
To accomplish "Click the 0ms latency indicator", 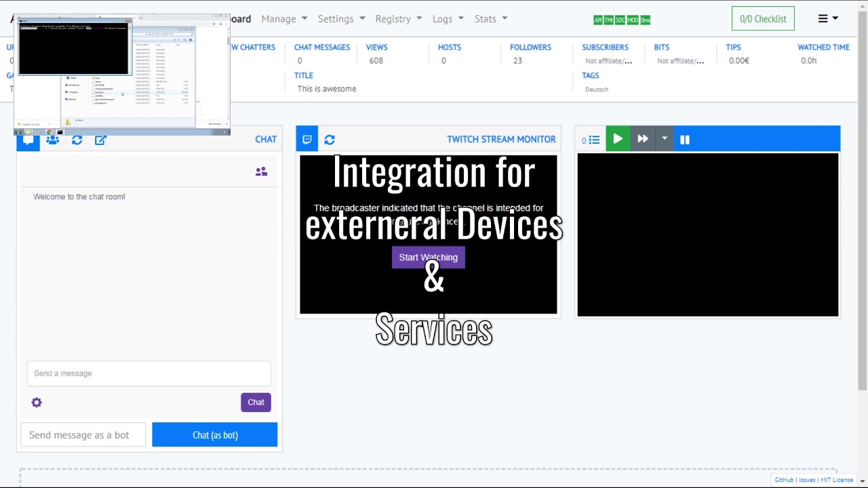I will pos(645,20).
